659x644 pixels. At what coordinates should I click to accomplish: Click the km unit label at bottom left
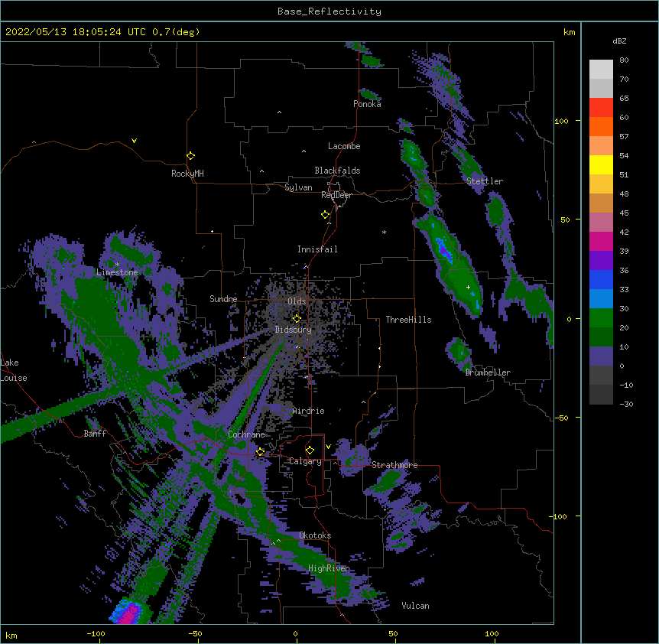pos(11,635)
